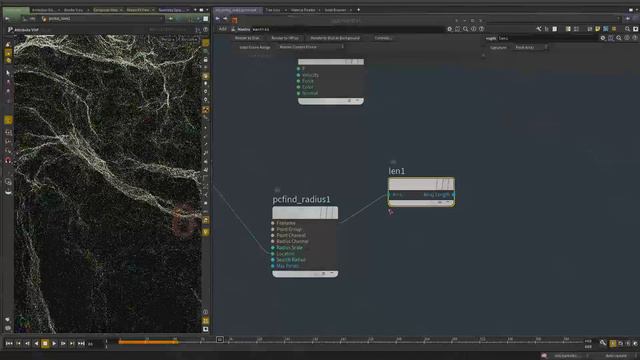The height and width of the screenshot is (360, 640).
Task: Click the Normal output on top node
Action: [298, 93]
